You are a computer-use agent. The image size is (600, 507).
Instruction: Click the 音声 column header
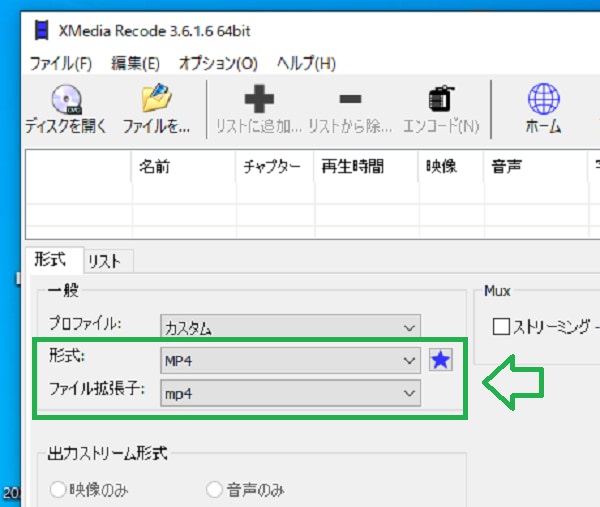535,166
